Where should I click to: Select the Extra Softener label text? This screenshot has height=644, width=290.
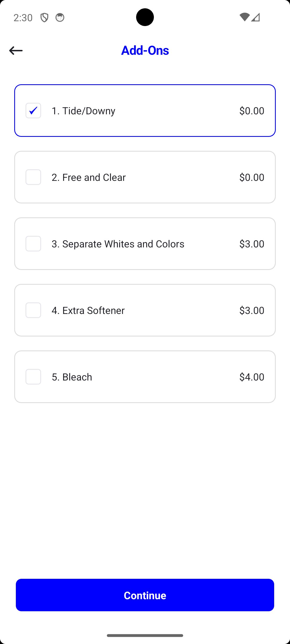[x=88, y=310]
